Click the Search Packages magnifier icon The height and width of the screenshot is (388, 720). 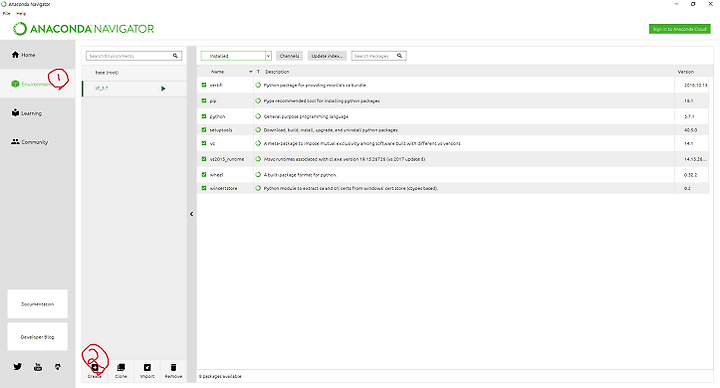[x=399, y=56]
